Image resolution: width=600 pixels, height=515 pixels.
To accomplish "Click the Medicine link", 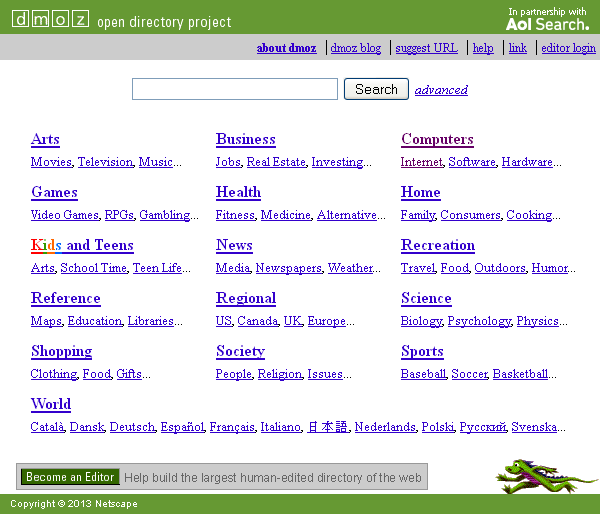I will [x=286, y=215].
